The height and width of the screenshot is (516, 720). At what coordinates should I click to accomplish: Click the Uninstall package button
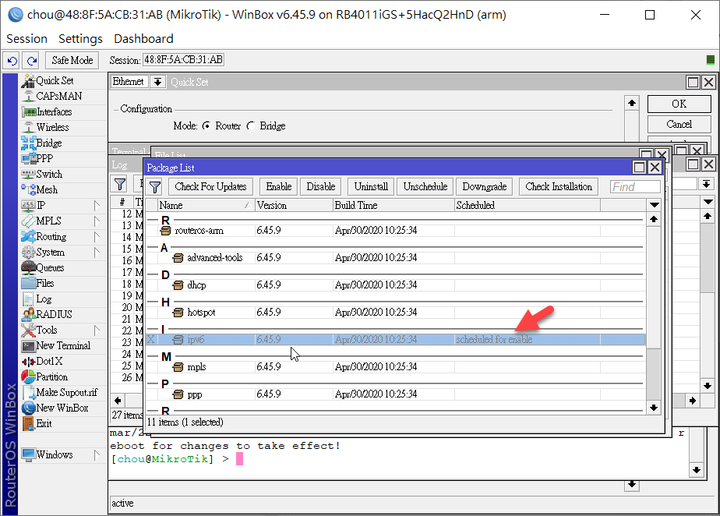[371, 187]
